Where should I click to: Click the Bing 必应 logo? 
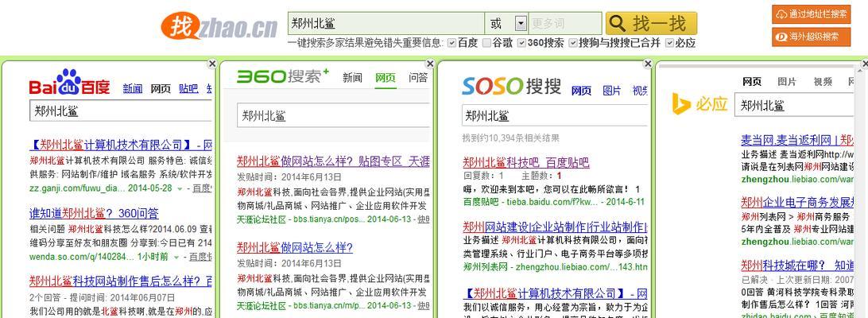click(x=699, y=104)
